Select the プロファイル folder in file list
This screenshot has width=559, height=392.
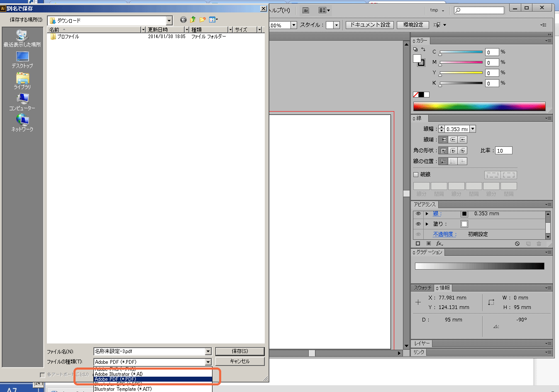coord(64,37)
